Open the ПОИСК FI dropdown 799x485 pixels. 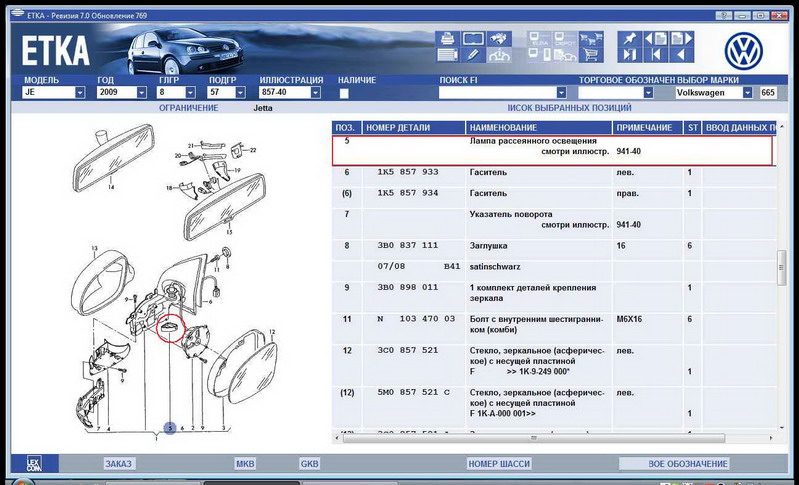click(x=561, y=93)
